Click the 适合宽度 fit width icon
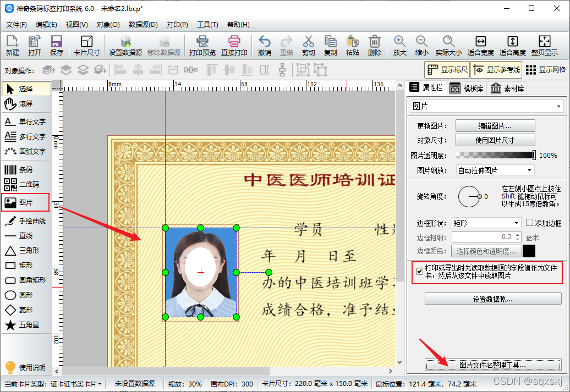 click(x=480, y=46)
